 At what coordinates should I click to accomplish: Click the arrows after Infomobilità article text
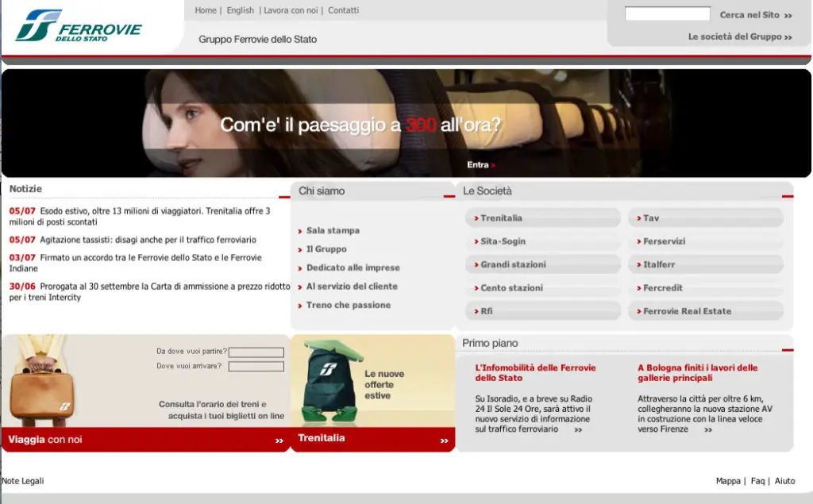click(578, 430)
